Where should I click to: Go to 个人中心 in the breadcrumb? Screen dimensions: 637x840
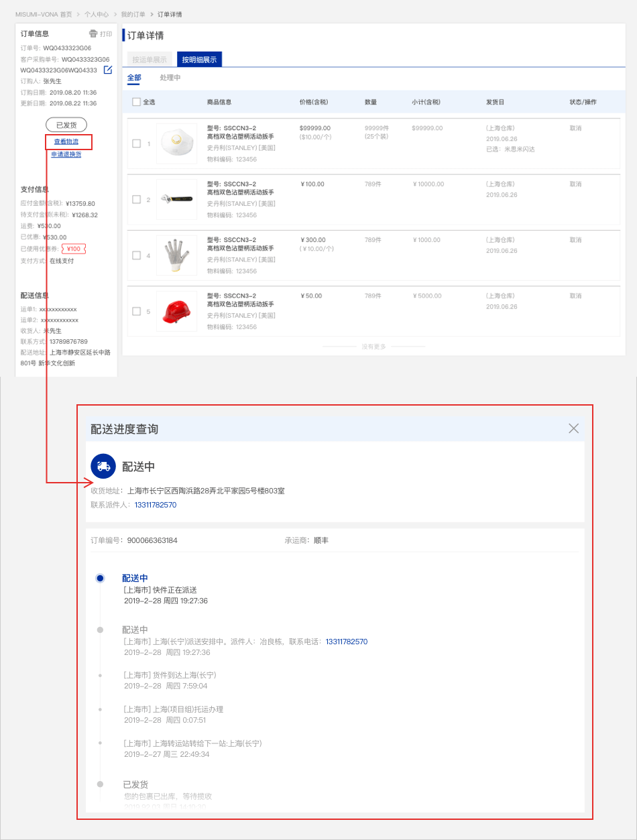[x=97, y=14]
